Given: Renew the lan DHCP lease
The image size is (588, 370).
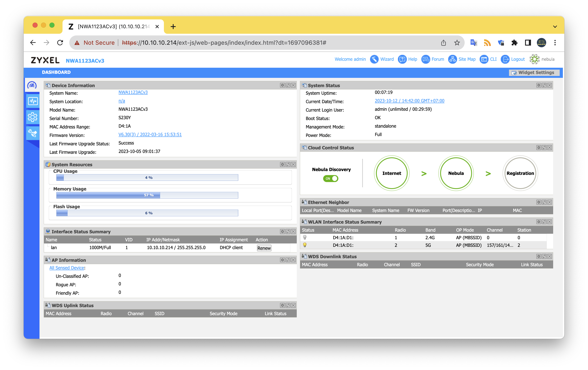Looking at the screenshot, I should point(264,248).
